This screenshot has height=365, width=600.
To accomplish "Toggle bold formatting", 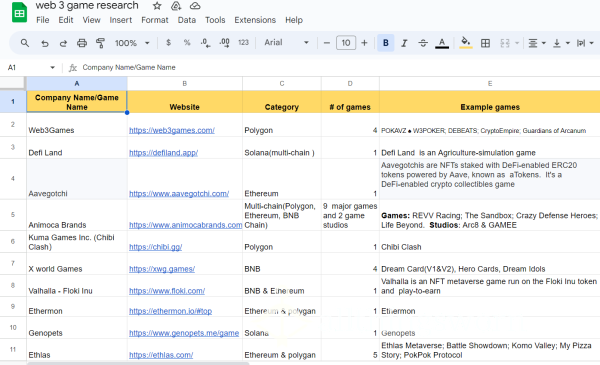I will coord(386,43).
